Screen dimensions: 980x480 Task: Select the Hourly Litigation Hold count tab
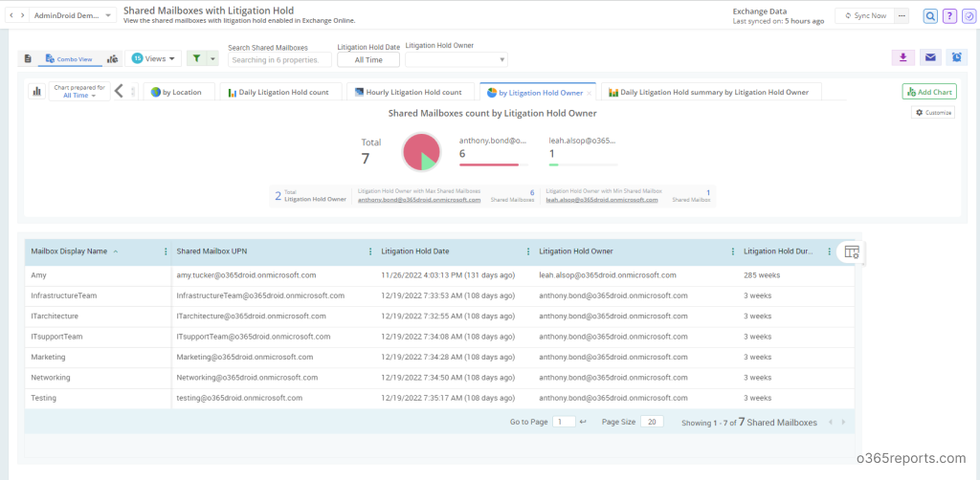tap(411, 92)
